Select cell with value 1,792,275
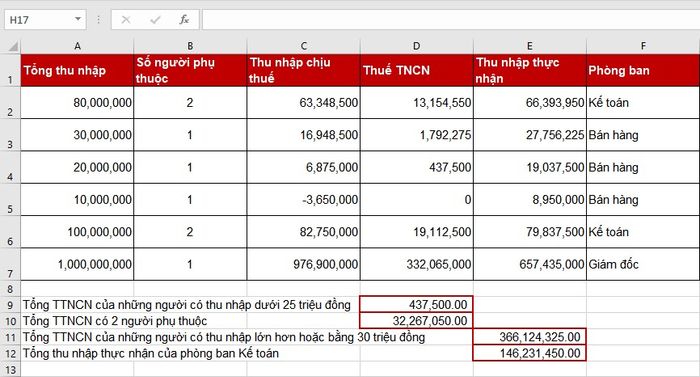The width and height of the screenshot is (700, 377). (x=417, y=135)
